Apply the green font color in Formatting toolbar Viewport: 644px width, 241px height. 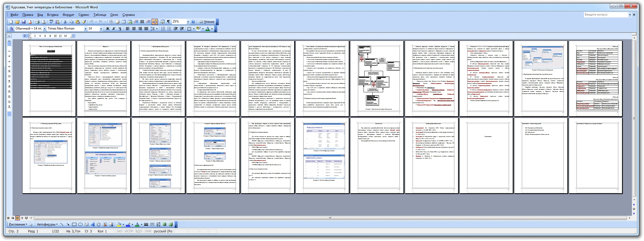(x=207, y=28)
